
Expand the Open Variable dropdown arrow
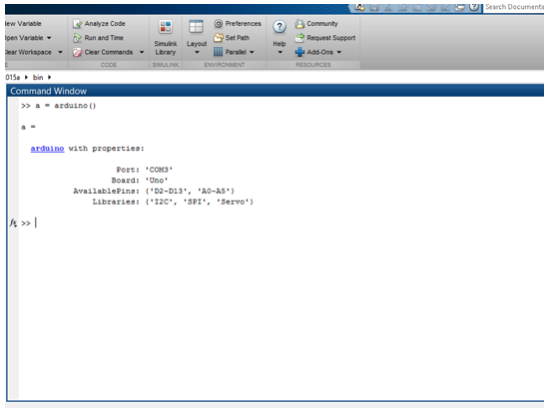tap(49, 38)
